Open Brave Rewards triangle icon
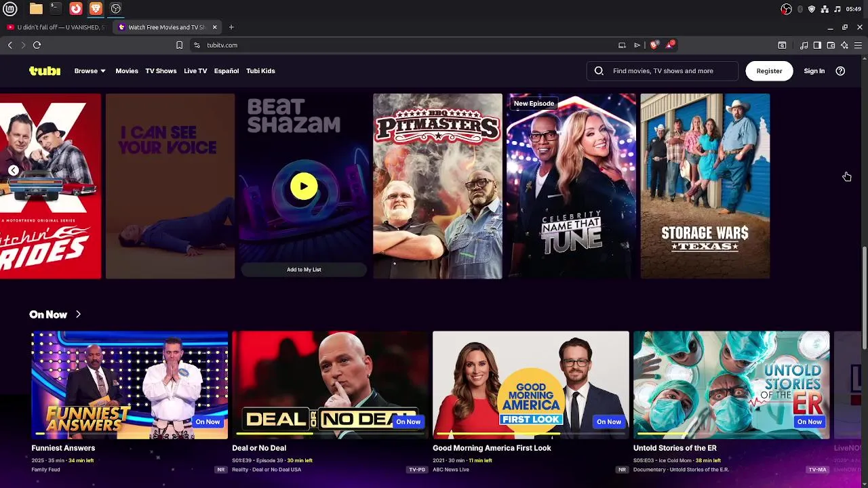Screen dimensions: 868x488 click(x=670, y=45)
